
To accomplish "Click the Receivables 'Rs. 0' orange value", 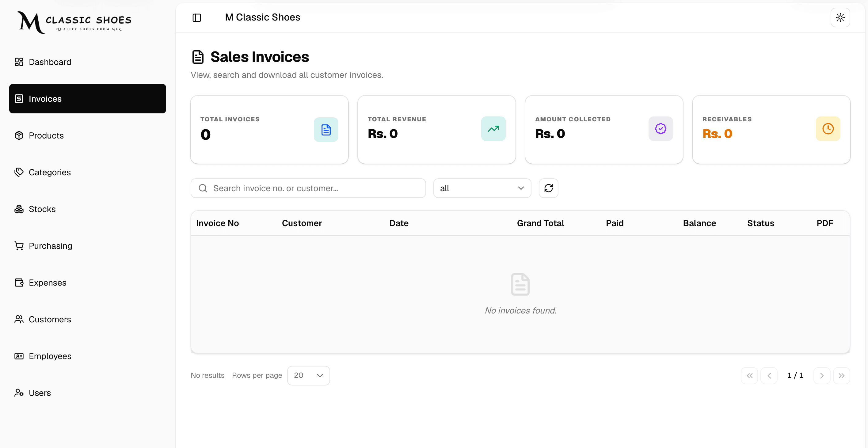I will pyautogui.click(x=718, y=134).
